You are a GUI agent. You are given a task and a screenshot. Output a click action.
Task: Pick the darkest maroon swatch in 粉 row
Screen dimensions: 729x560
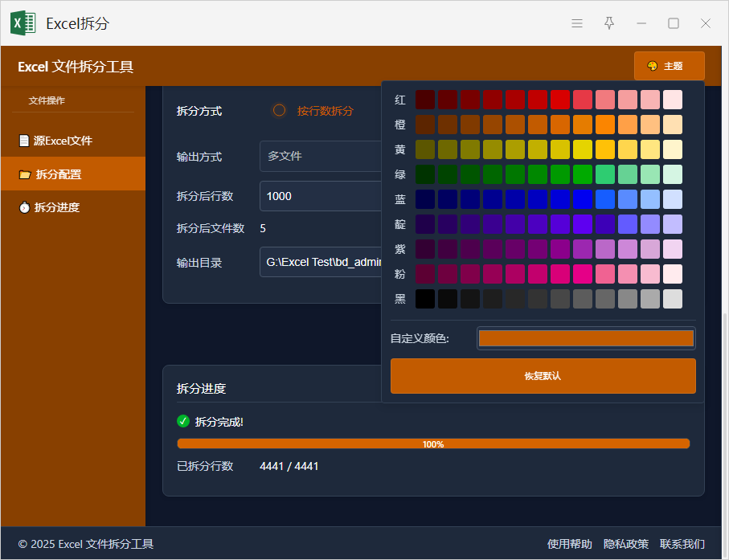coord(425,274)
